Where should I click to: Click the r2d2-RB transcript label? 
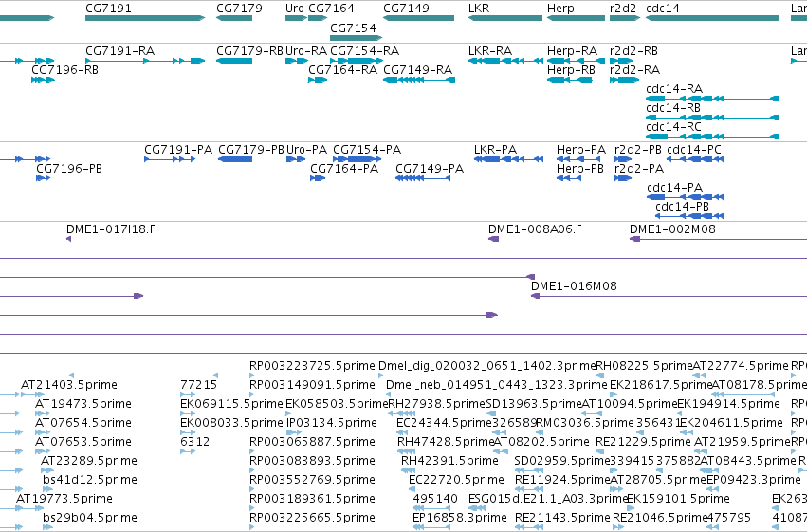(x=633, y=51)
